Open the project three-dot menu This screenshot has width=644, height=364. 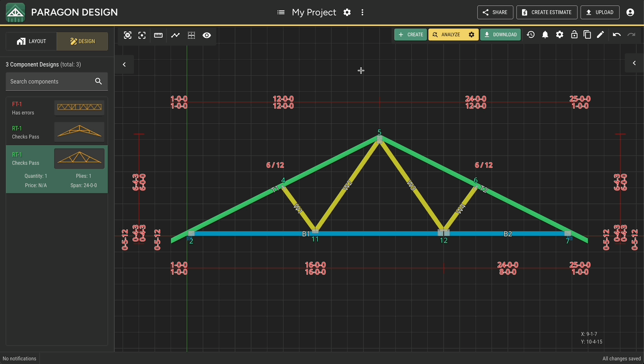tap(363, 12)
